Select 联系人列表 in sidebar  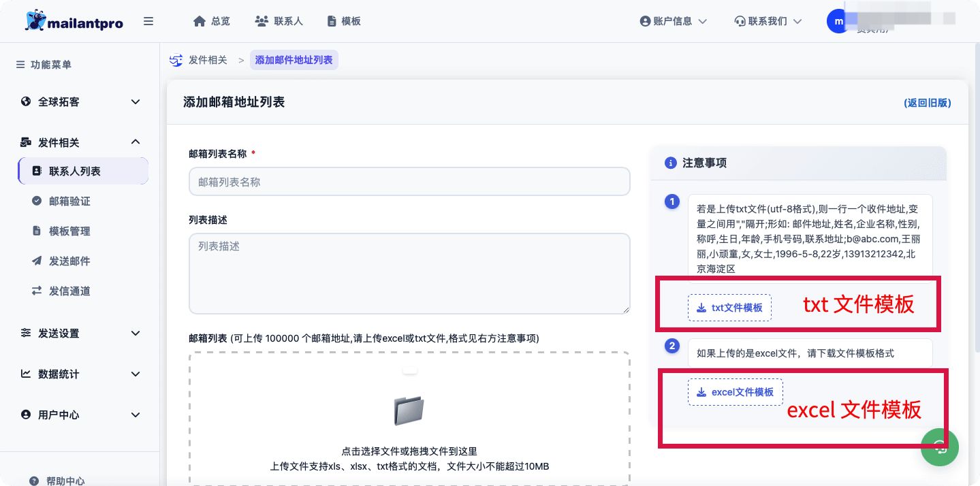(x=83, y=171)
